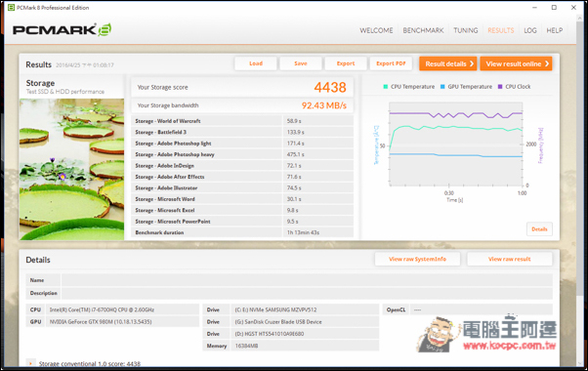Click the GPU Temperature legend blue square
This screenshot has height=371, width=588.
[x=442, y=87]
